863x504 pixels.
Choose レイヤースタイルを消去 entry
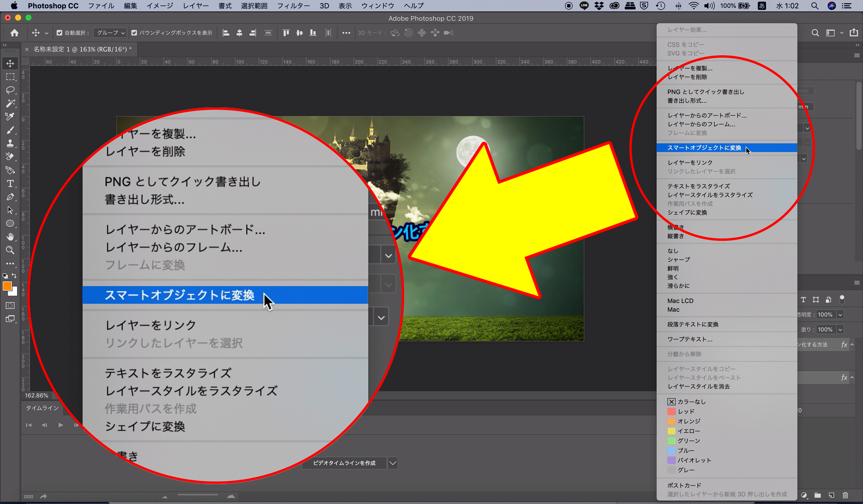coord(727,386)
